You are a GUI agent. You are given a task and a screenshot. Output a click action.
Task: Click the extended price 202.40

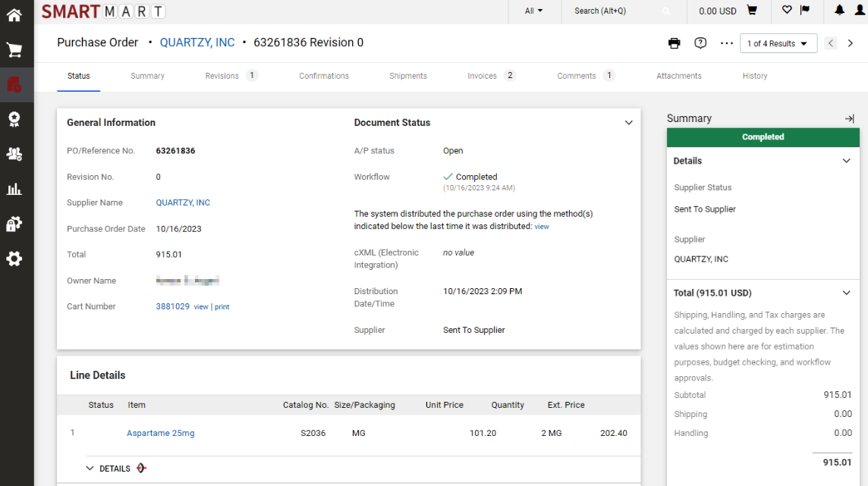(x=613, y=433)
